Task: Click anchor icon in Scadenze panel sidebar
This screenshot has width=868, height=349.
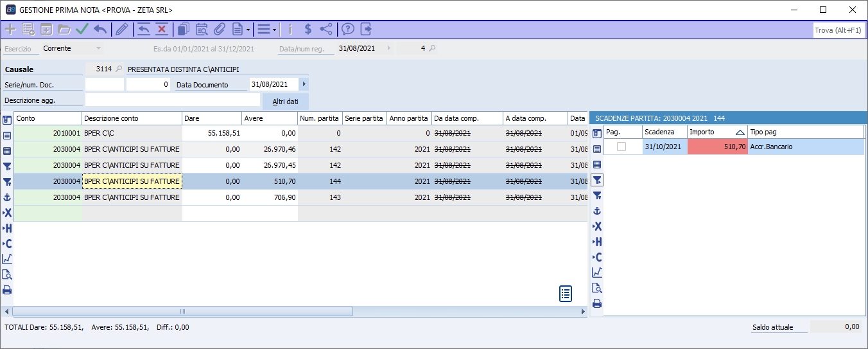Action: click(x=597, y=211)
